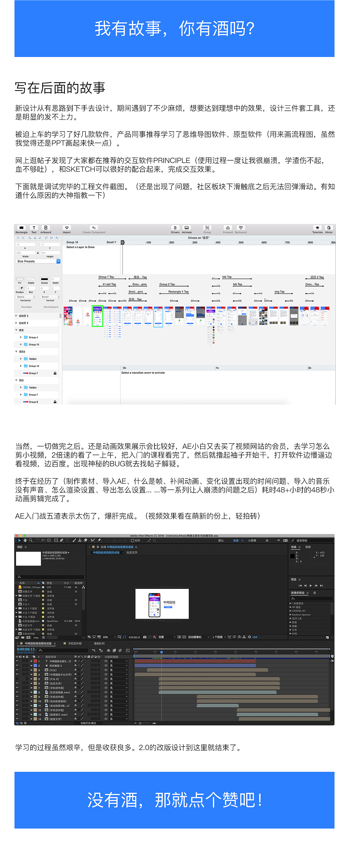The width and height of the screenshot is (349, 868).
Task: Click the Forward arrange icon
Action: click(x=228, y=228)
